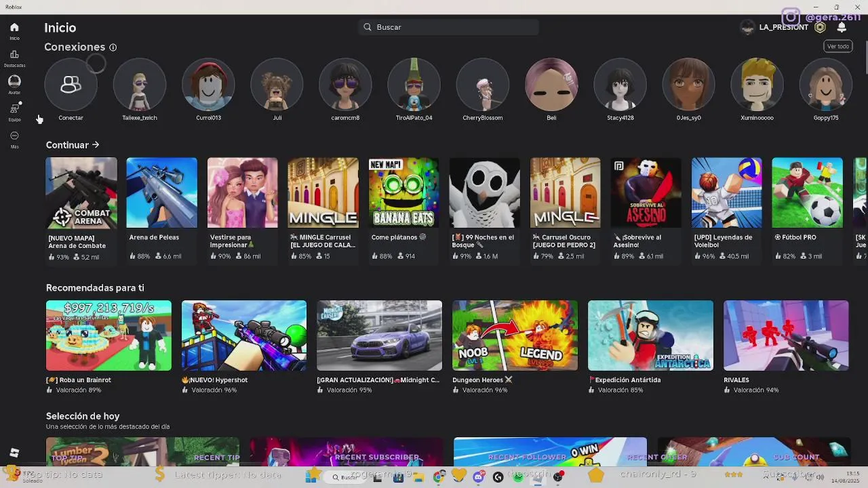Open Taliexe_twich friend avatar
The image size is (868, 488).
coord(140,85)
